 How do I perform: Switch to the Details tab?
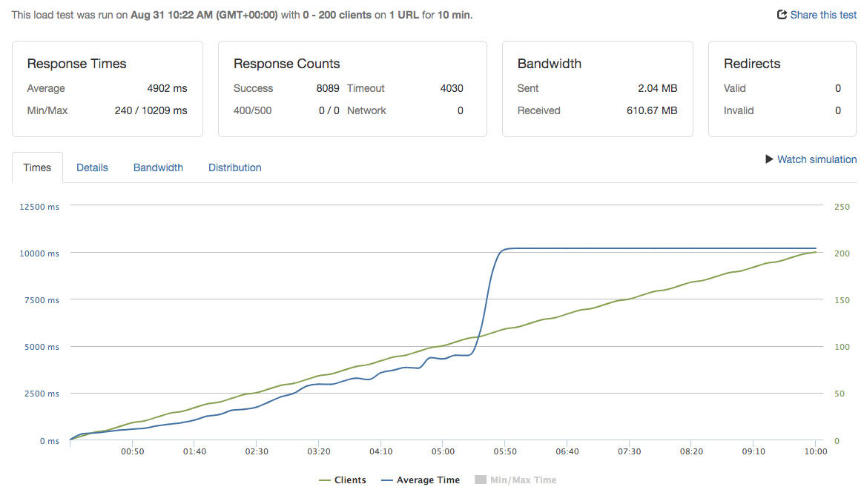pos(92,168)
